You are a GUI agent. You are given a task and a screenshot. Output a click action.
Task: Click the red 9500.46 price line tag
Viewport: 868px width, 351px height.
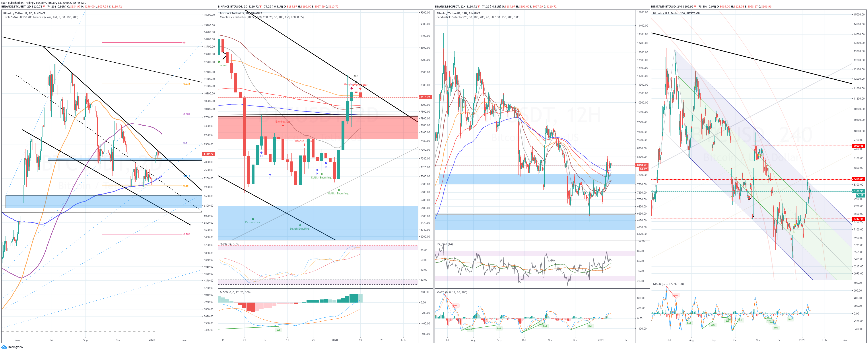(x=858, y=146)
